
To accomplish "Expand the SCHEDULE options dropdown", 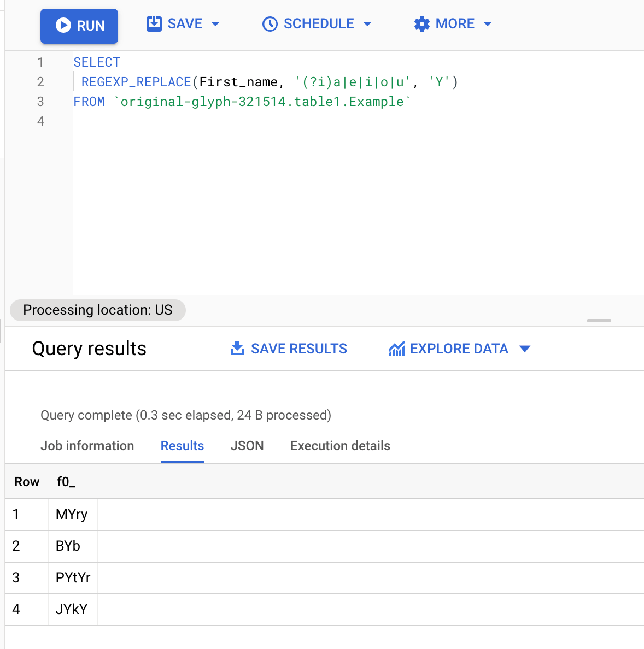I will 368,24.
